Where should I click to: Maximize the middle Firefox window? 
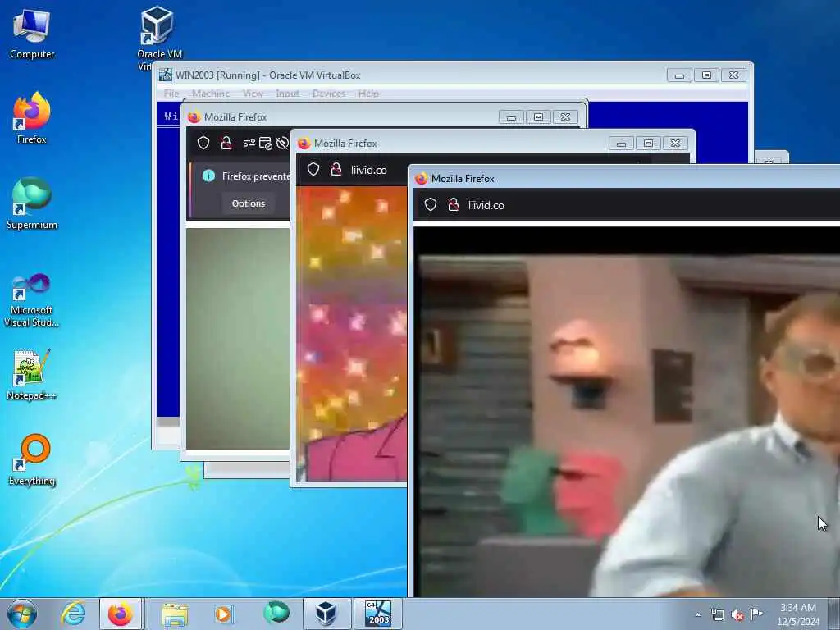648,143
